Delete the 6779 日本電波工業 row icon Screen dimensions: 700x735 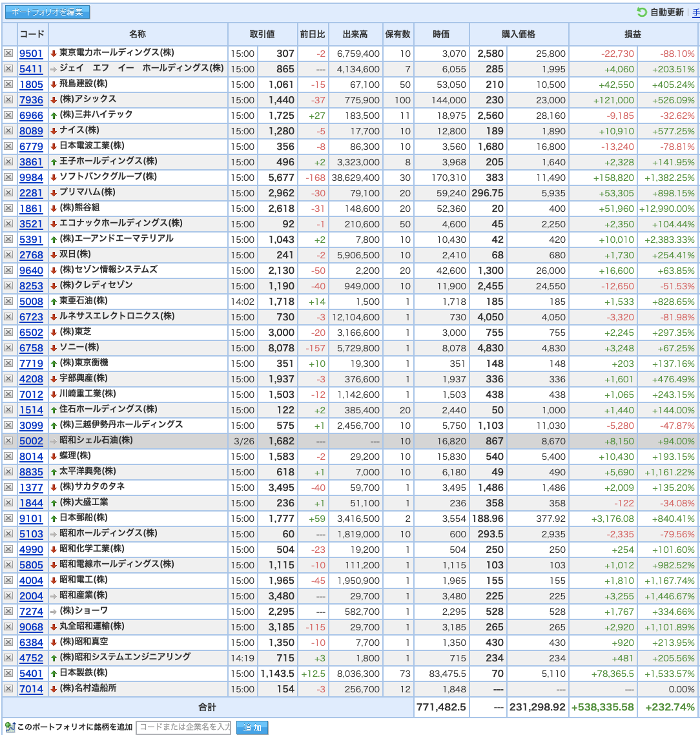(x=8, y=146)
